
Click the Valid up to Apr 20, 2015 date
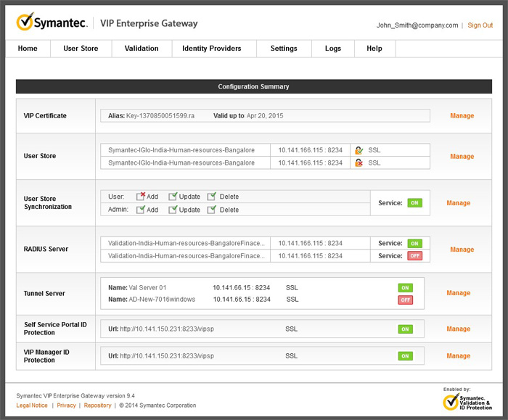click(248, 116)
